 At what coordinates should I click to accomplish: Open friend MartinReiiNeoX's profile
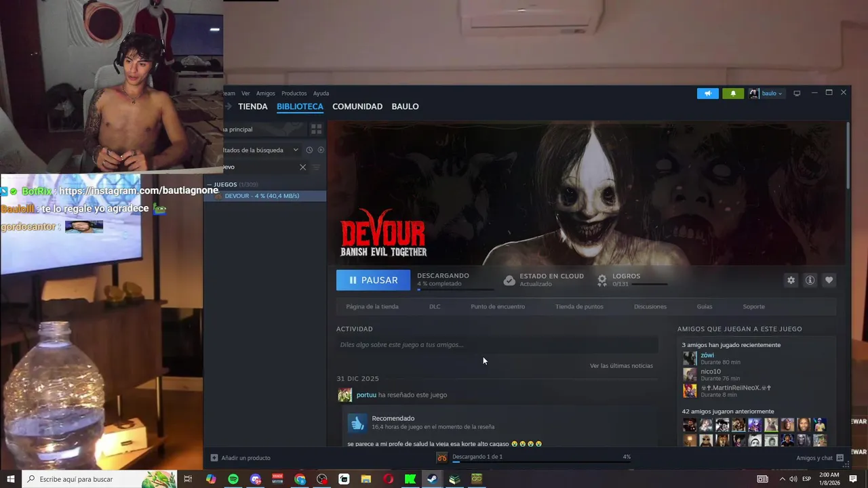pyautogui.click(x=736, y=388)
